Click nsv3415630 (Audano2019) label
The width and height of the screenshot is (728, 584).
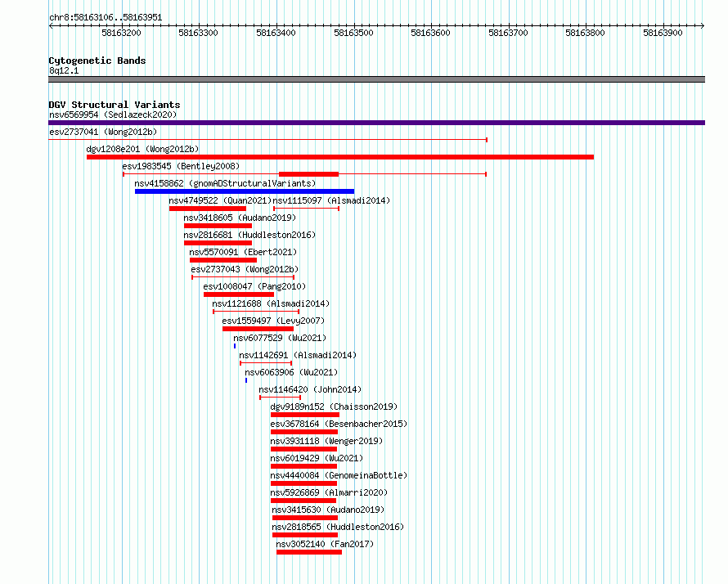[x=328, y=510]
